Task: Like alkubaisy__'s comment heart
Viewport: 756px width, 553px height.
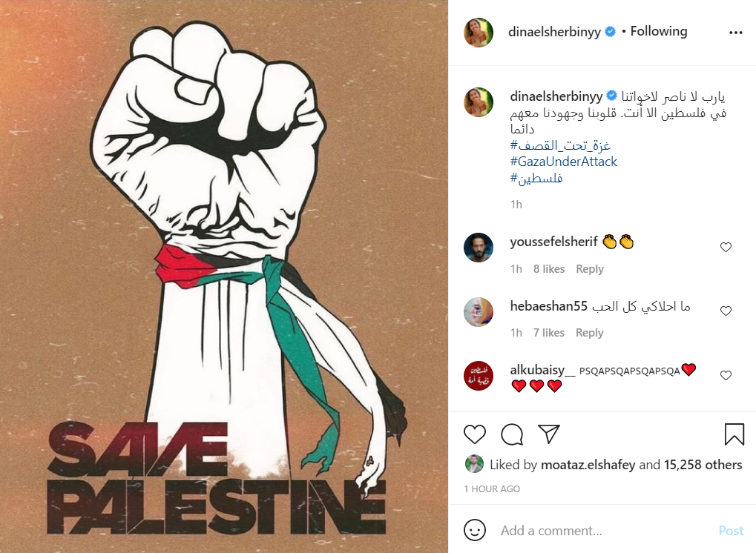Action: pos(726,375)
